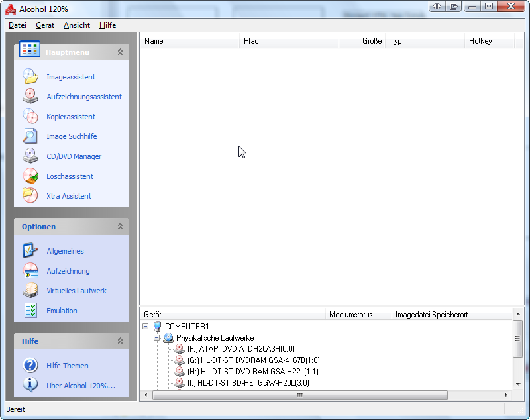Click the device list scroll-up arrow
This screenshot has width=530, height=420.
(518, 314)
